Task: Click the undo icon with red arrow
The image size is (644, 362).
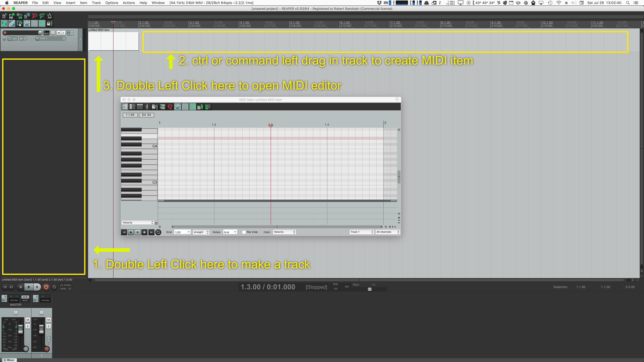Action: [x=34, y=16]
